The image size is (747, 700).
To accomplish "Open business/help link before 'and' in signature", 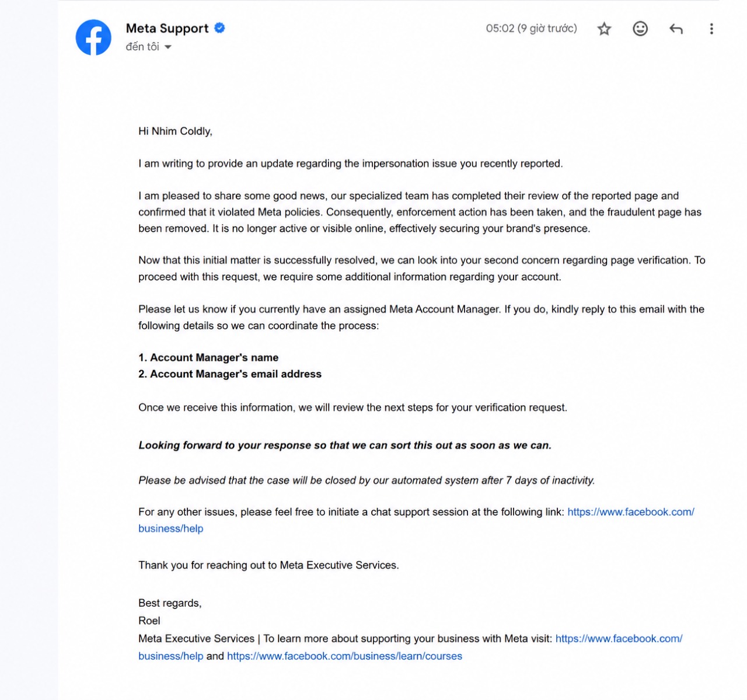I will 171,656.
